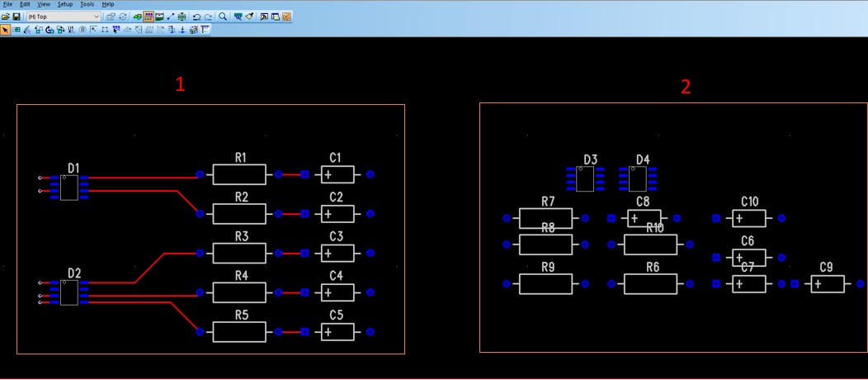Select the D2 IC component
The image size is (868, 380).
[x=69, y=292]
